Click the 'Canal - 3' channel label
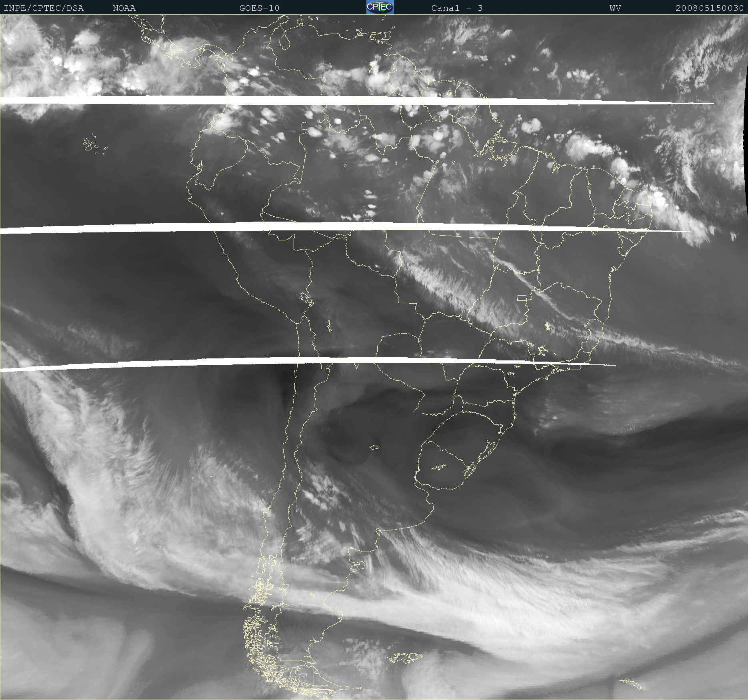The image size is (748, 700). pos(457,8)
